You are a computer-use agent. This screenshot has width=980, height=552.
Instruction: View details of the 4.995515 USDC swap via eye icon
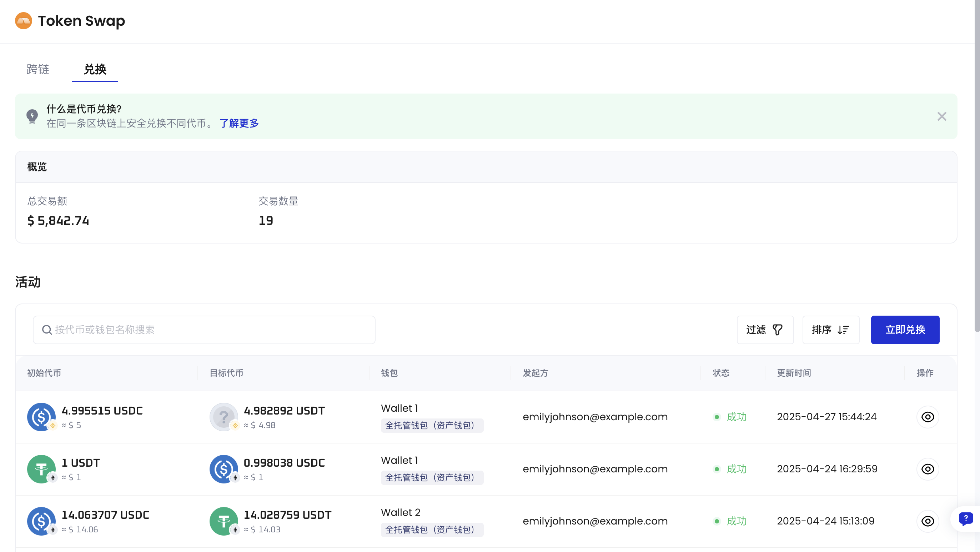pos(928,417)
